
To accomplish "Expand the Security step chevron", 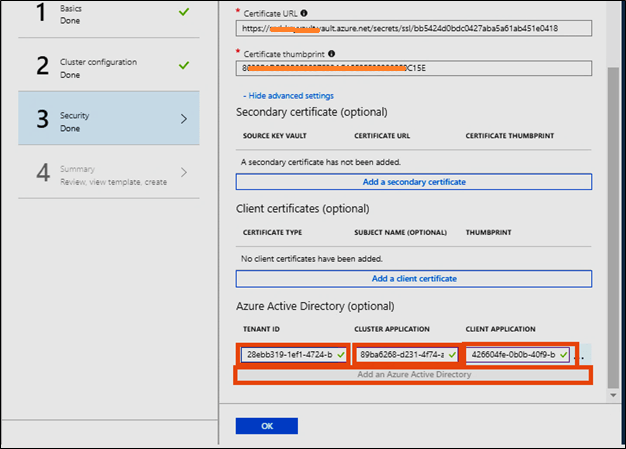I will (x=183, y=119).
